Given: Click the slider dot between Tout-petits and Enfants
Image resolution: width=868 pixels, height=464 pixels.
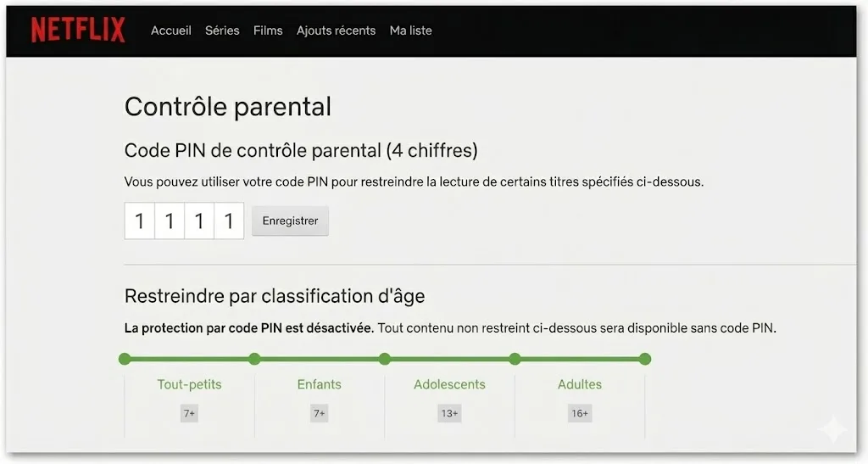Looking at the screenshot, I should [x=254, y=359].
